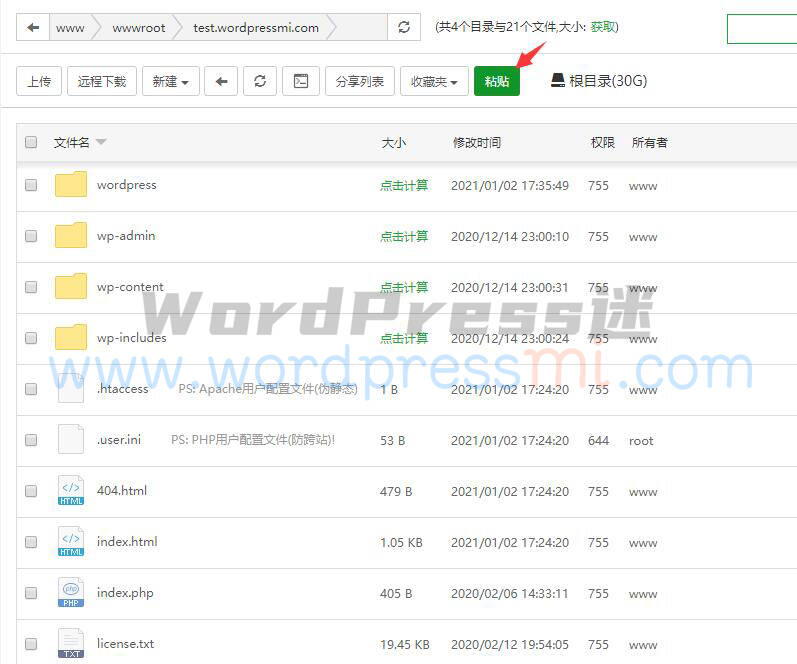Screen dimensions: 797x664
Task: Click the license.txt file name
Action: point(125,644)
